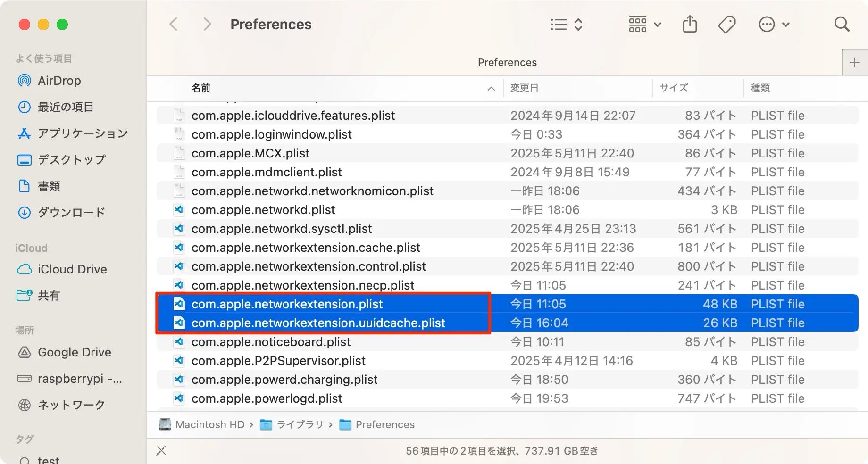The height and width of the screenshot is (464, 868).
Task: Add a new tab with plus button
Action: pyautogui.click(x=854, y=63)
